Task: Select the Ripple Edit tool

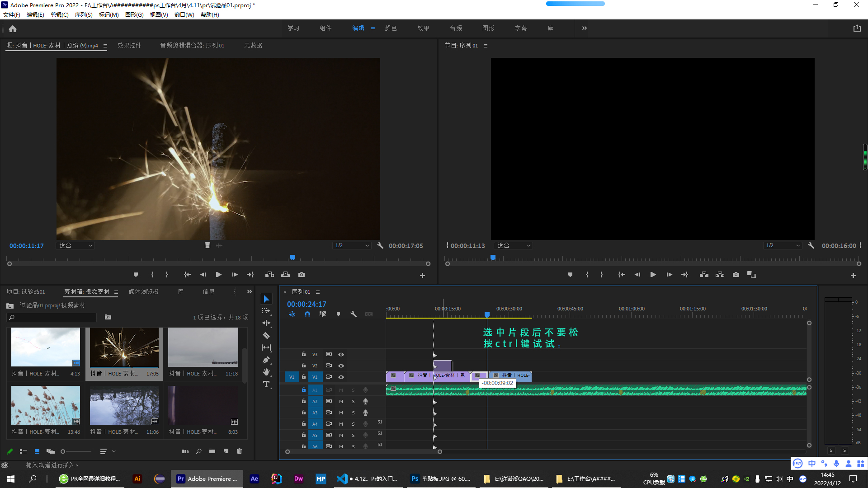Action: [266, 323]
